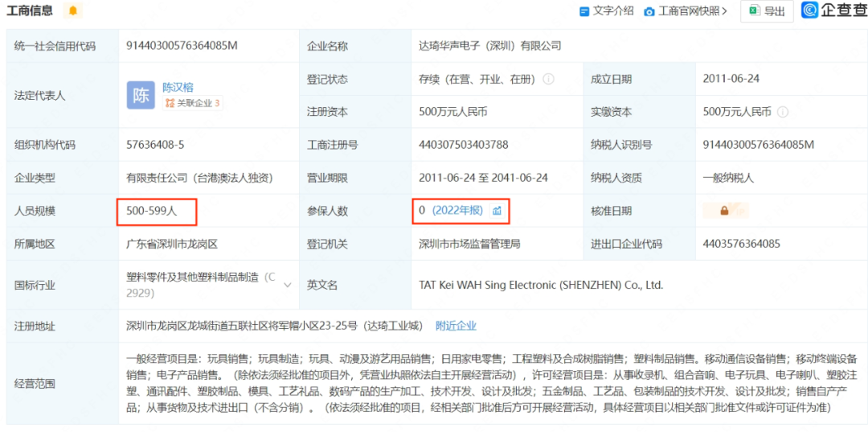
Task: Click info icon next to 实缴资本 500万元人民币
Action: [783, 112]
